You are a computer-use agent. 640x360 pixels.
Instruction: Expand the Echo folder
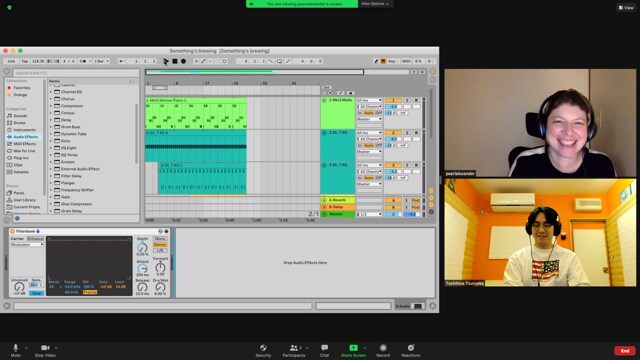coord(51,141)
